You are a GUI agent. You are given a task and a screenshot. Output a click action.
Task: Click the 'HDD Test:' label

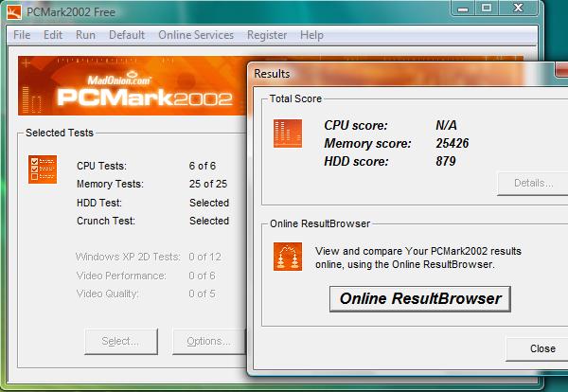click(x=99, y=203)
